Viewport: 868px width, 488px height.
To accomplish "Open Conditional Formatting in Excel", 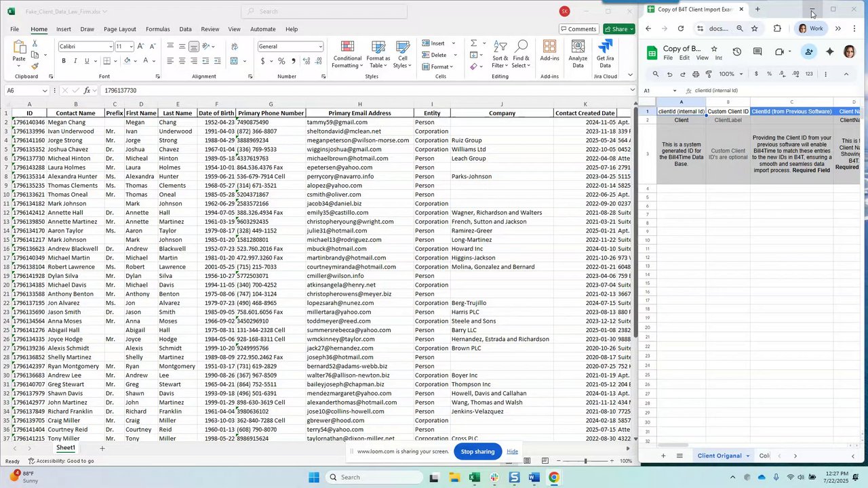I will [x=347, y=54].
